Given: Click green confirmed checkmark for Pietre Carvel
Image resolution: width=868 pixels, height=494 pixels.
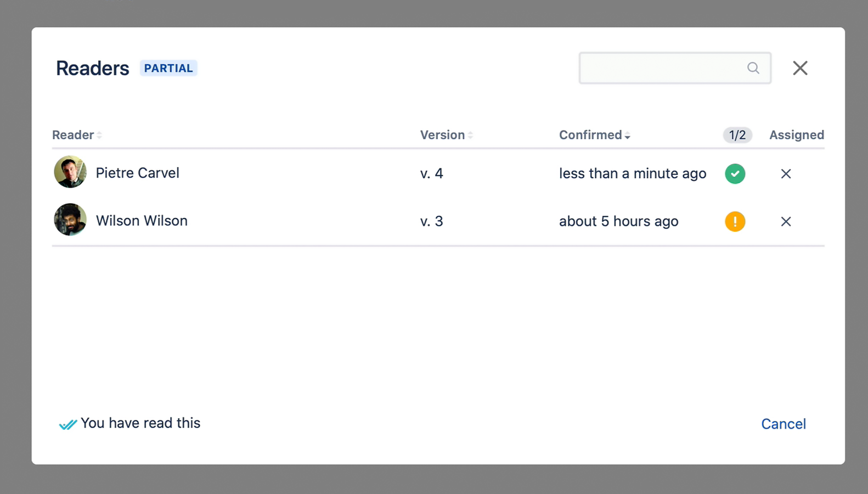Looking at the screenshot, I should pyautogui.click(x=735, y=173).
